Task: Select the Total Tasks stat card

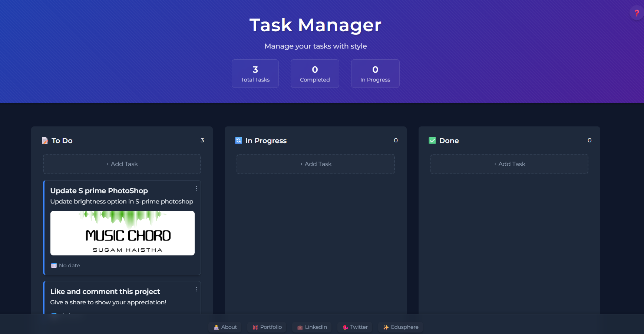Action: (255, 73)
